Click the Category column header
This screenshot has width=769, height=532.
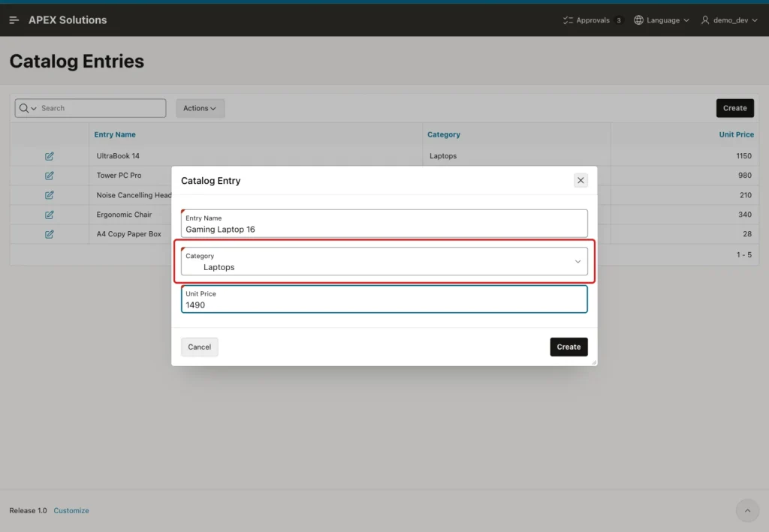click(x=443, y=134)
